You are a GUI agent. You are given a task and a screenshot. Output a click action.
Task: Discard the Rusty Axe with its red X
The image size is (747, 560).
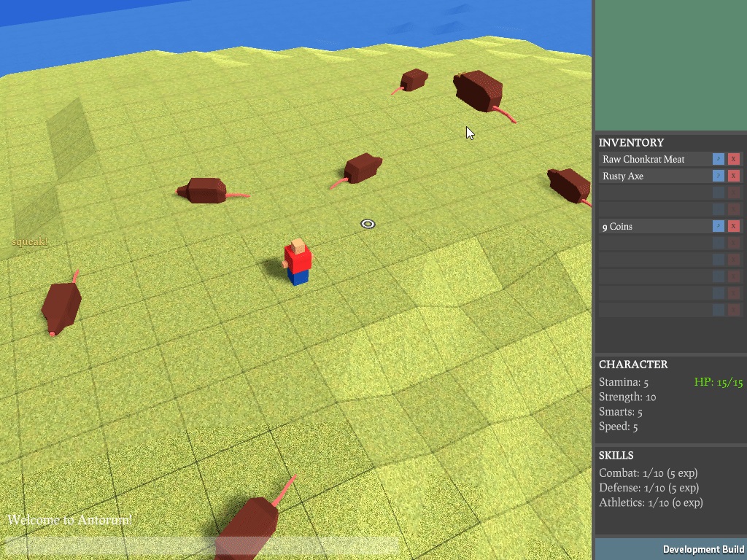[734, 176]
